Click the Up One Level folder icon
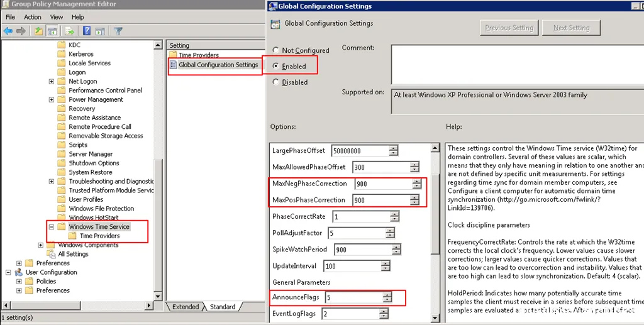 [39, 31]
